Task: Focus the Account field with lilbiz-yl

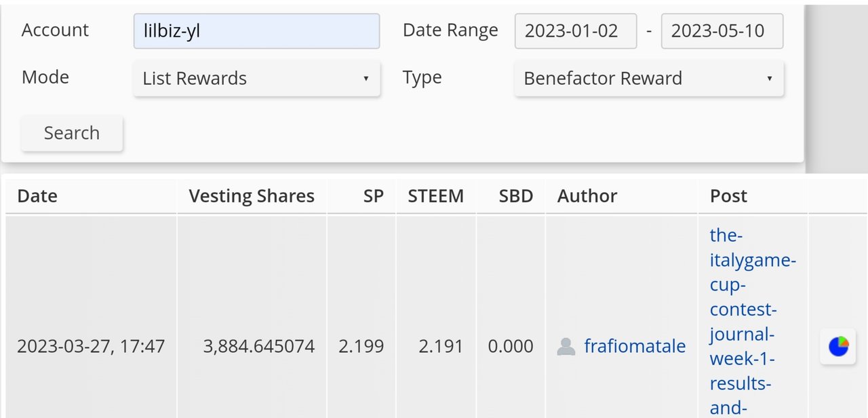Action: pos(256,31)
